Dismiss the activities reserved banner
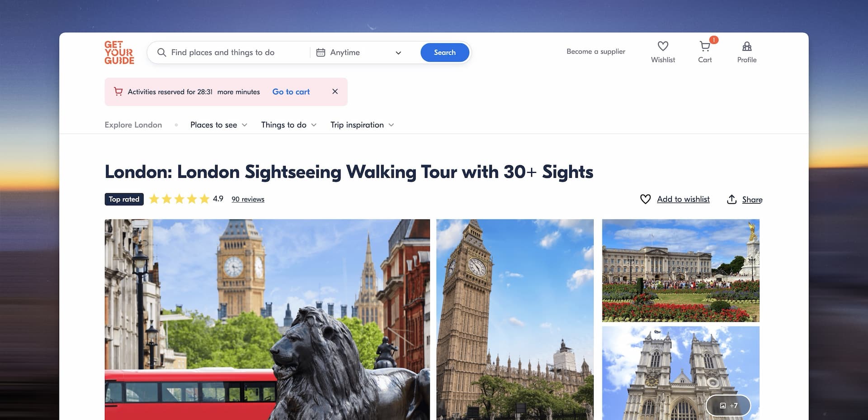The width and height of the screenshot is (868, 420). (335, 91)
